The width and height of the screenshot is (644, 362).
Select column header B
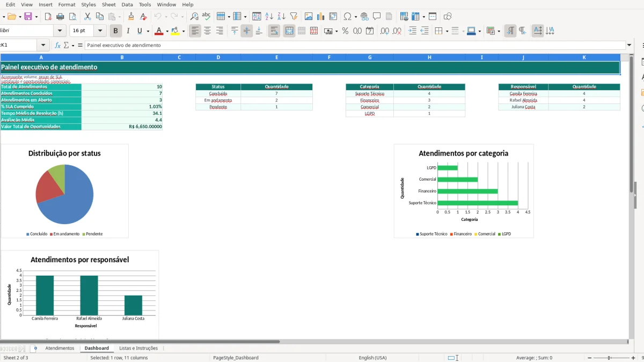122,57
